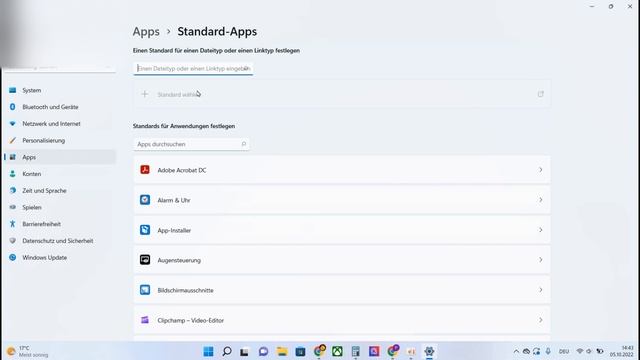
Task: Select Personalisierung in the sidebar
Action: [x=60, y=140]
